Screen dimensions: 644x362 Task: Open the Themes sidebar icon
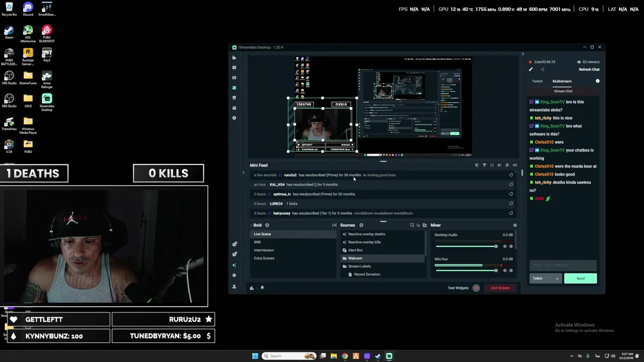(234, 87)
